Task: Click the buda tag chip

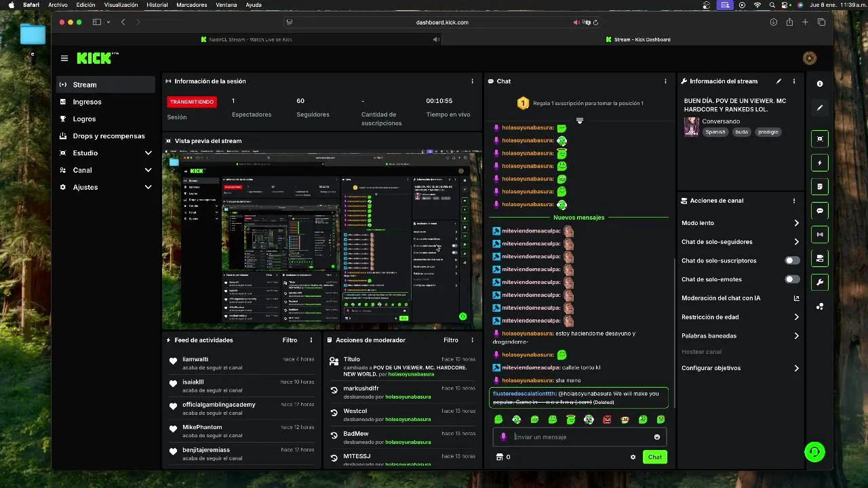Action: click(x=741, y=132)
